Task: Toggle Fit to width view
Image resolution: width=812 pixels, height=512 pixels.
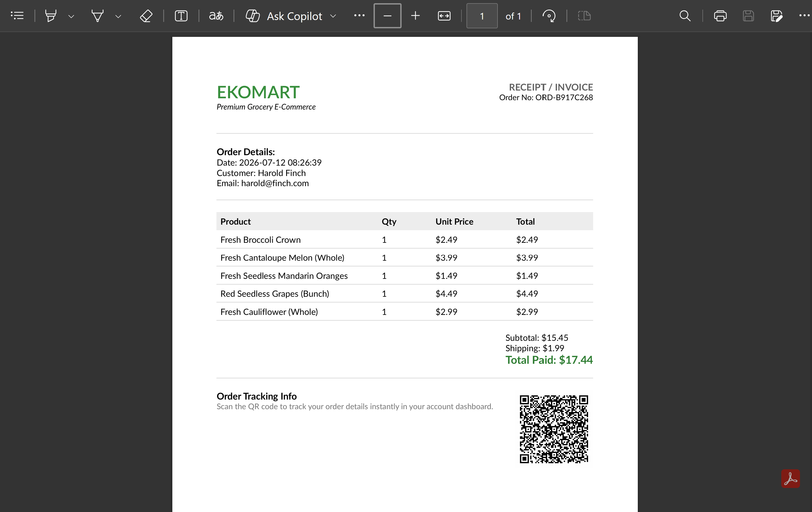Action: pos(444,16)
